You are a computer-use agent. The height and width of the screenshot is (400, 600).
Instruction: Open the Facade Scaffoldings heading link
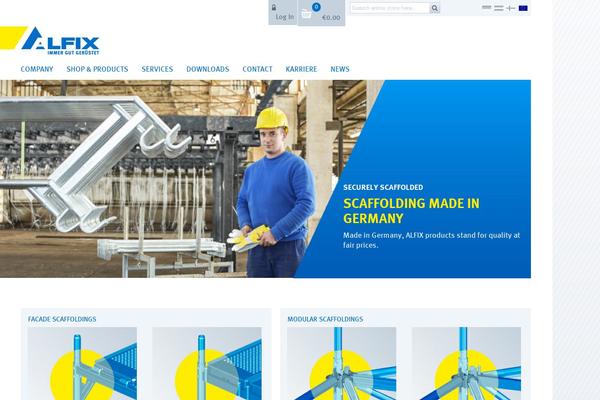pos(62,319)
